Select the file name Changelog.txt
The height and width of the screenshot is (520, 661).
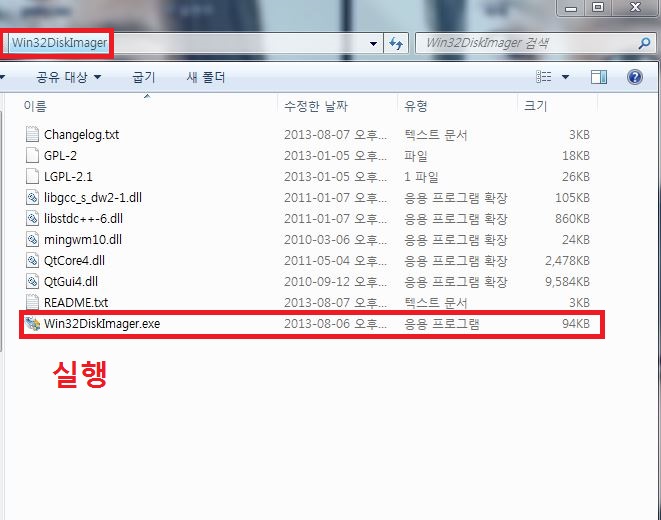81,135
